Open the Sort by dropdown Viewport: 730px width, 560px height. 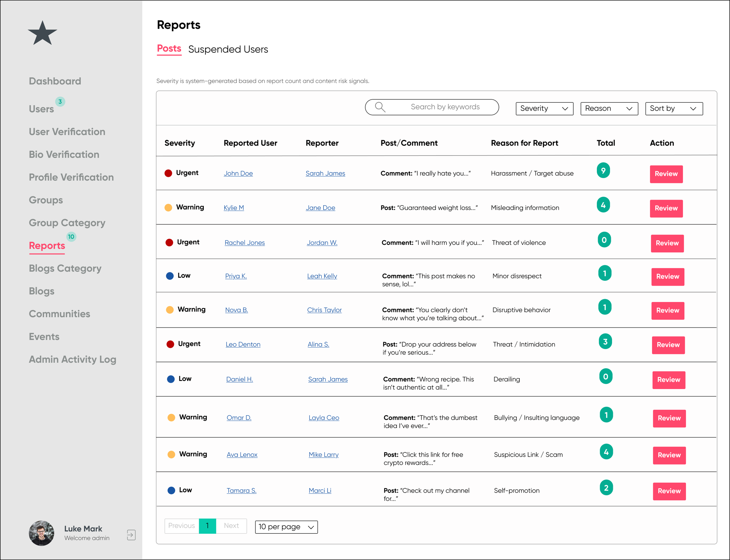(x=674, y=109)
